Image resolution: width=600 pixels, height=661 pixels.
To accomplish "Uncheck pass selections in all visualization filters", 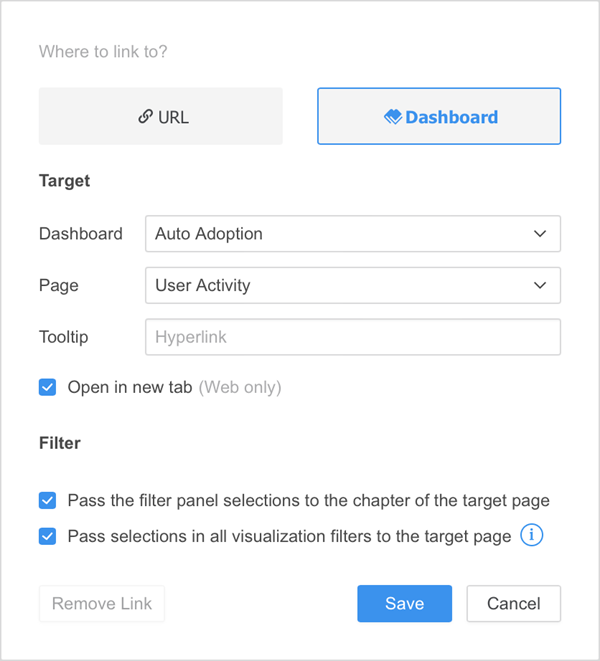I will [48, 536].
